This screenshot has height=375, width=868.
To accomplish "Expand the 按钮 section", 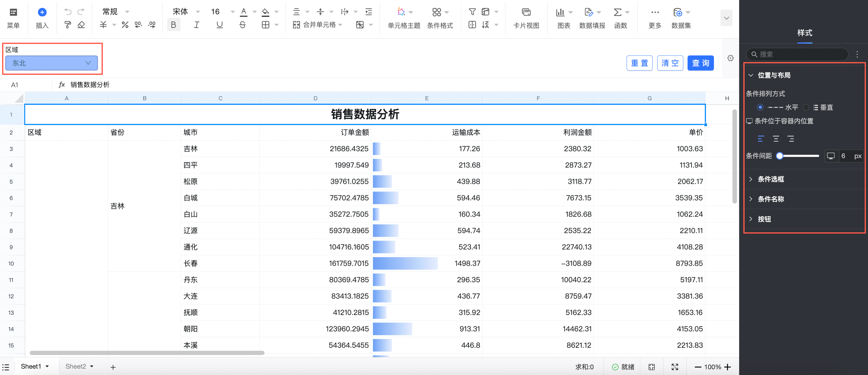I will [x=750, y=219].
